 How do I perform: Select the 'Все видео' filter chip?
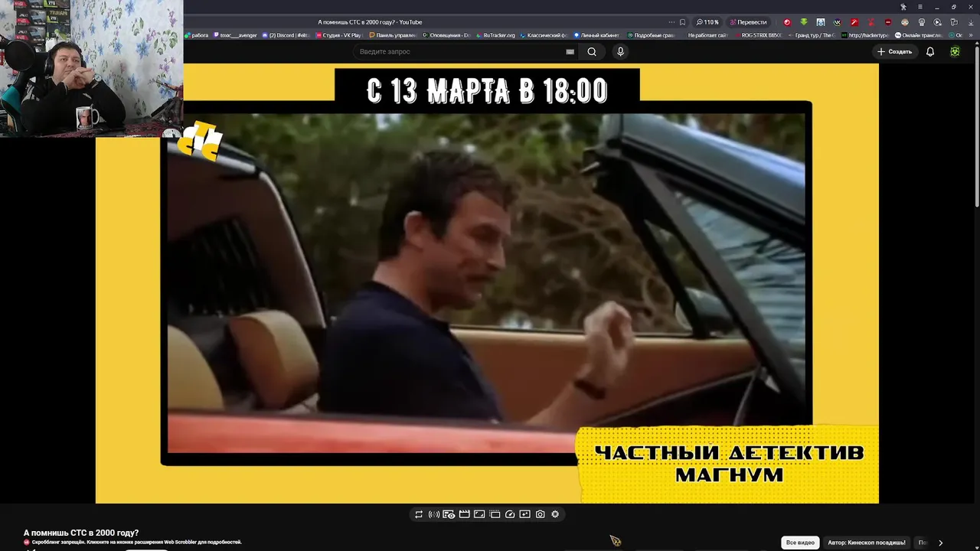(800, 543)
